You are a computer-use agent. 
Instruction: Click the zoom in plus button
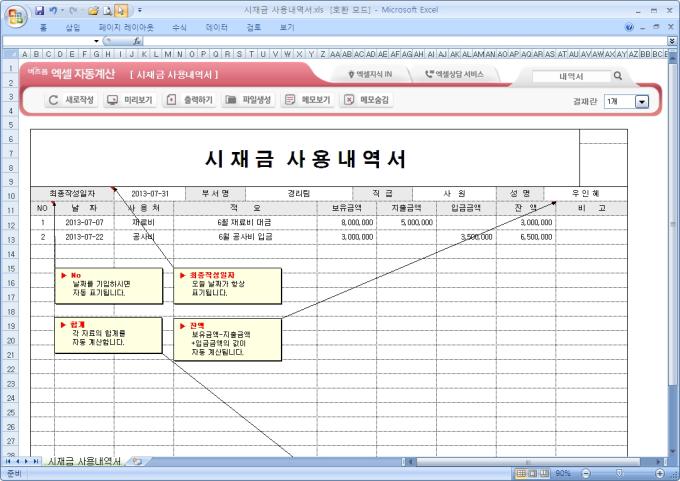click(660, 473)
